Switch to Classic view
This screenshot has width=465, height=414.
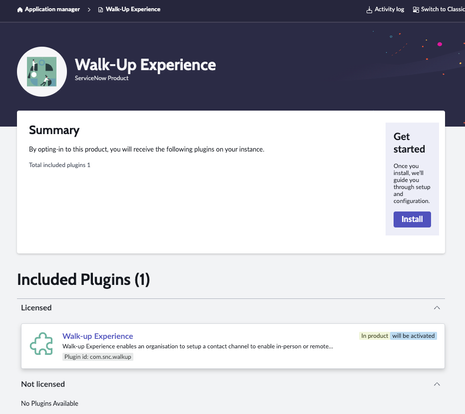(x=443, y=9)
